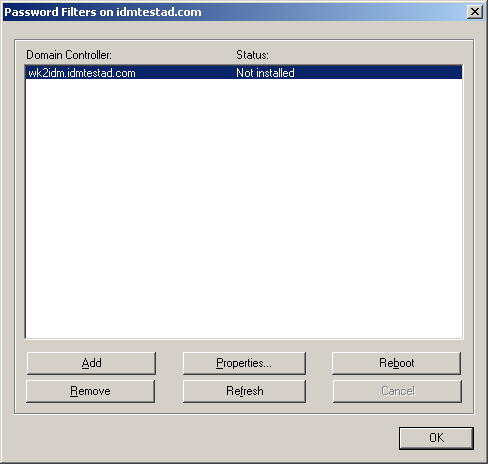Viewport: 488px width, 464px height.
Task: Click the 'Domain Controller:' column label
Action: (69, 55)
